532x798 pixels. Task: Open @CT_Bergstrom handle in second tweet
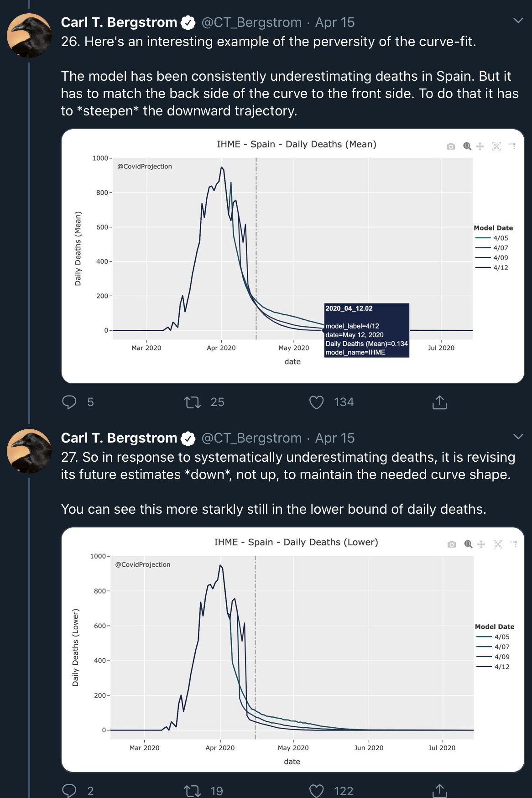(x=251, y=438)
